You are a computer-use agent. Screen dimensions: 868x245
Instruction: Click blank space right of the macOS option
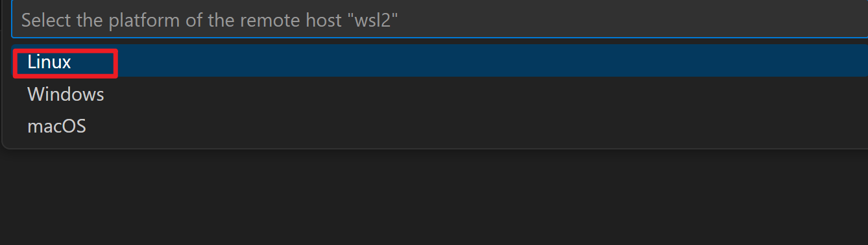(477, 126)
